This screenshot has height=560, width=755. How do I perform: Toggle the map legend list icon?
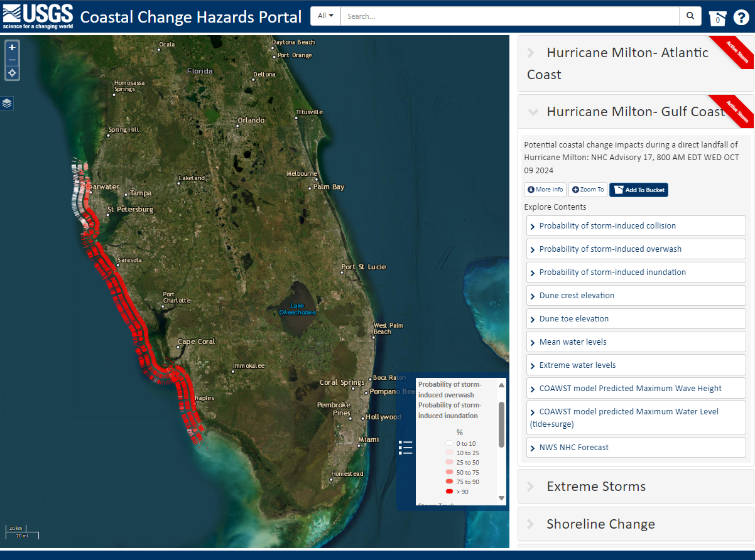pyautogui.click(x=406, y=447)
